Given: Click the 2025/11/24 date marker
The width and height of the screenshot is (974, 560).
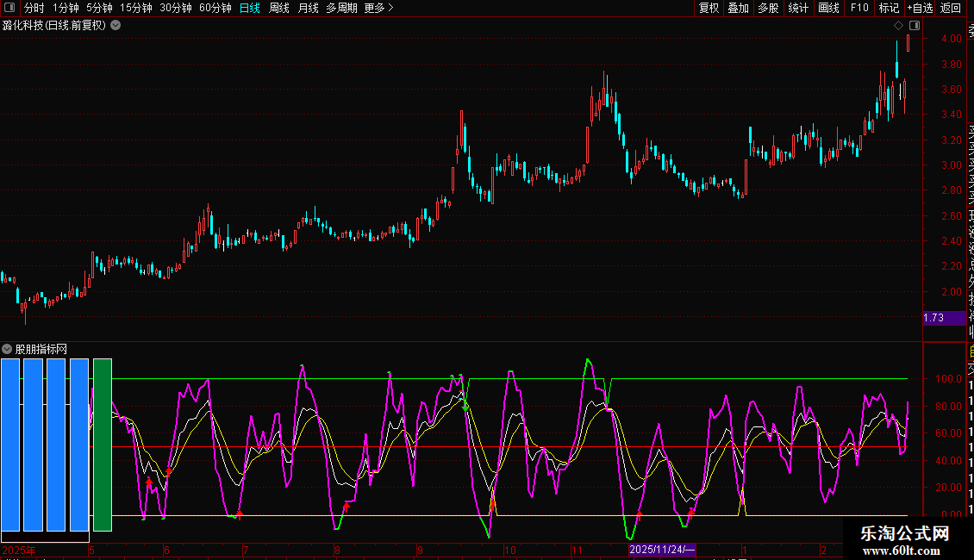Looking at the screenshot, I should (661, 550).
